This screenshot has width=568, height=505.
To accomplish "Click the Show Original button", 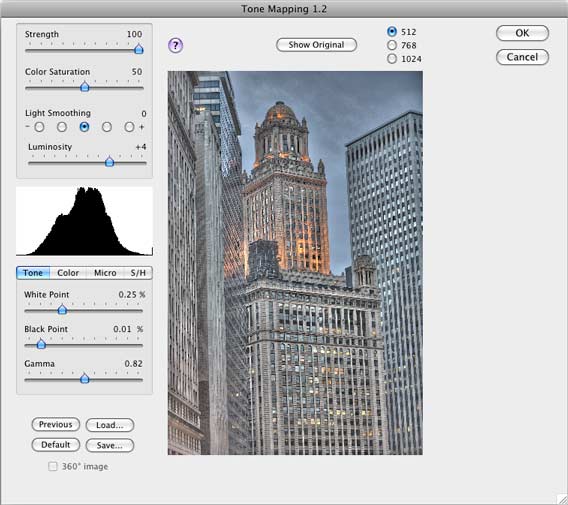I will point(316,45).
